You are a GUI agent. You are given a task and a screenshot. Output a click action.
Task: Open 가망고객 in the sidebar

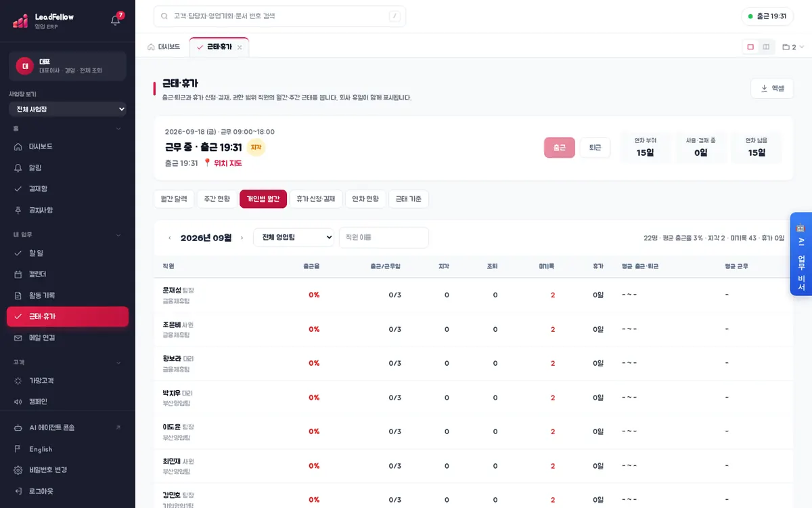point(68,381)
